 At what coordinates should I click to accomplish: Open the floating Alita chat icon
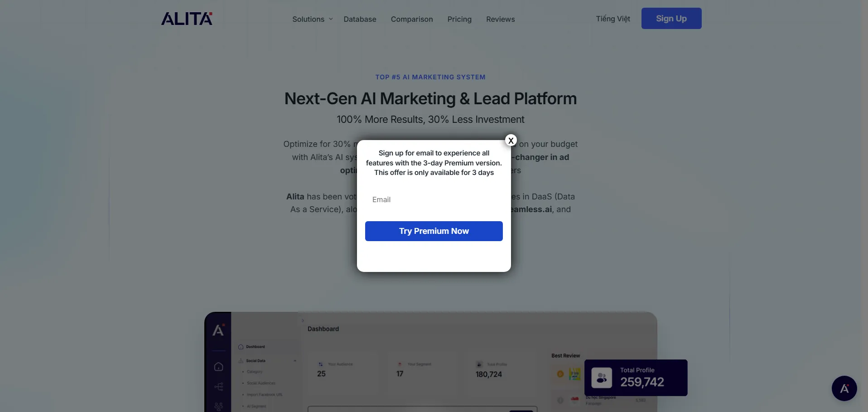(844, 388)
